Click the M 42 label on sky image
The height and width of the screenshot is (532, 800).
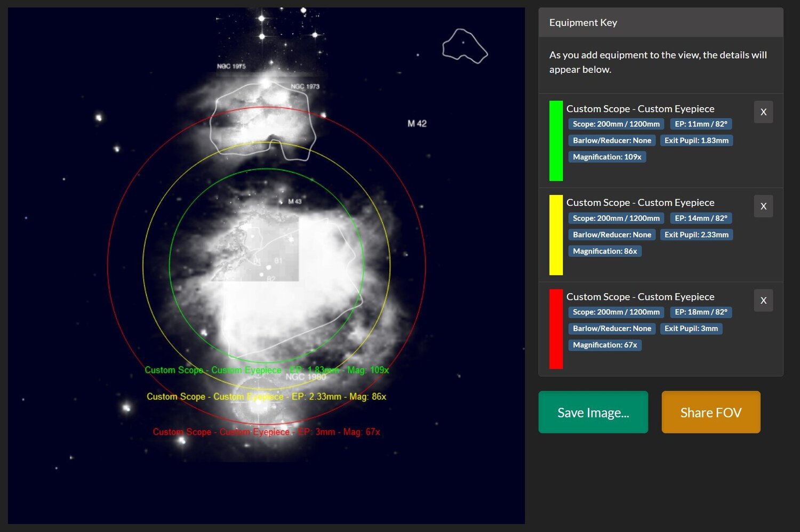click(417, 124)
